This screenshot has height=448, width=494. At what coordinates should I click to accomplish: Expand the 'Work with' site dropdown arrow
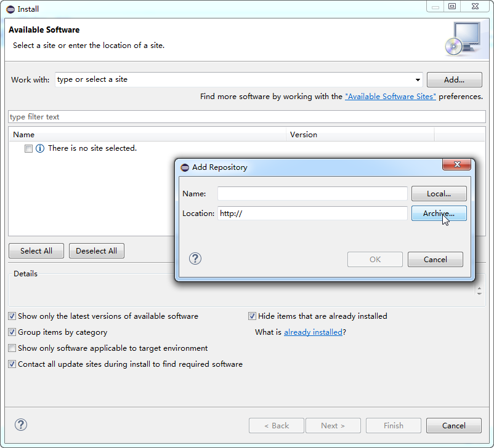click(418, 80)
